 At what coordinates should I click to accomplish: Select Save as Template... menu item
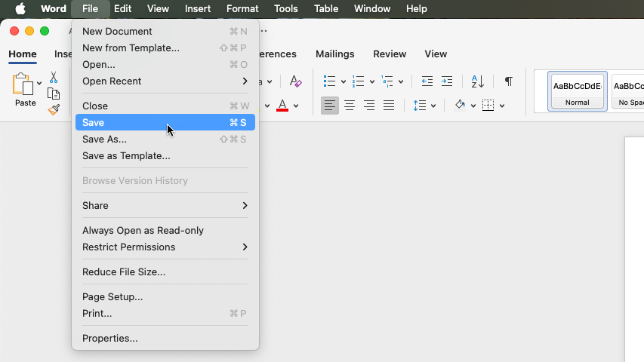point(165,156)
